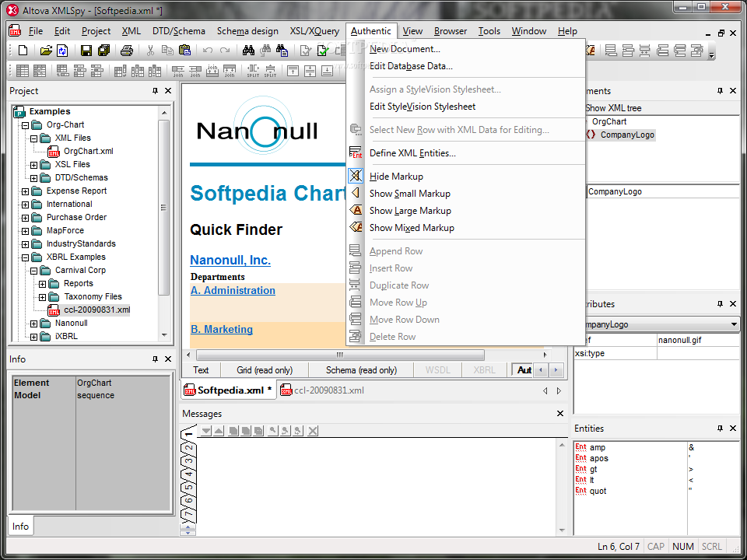Click the Messages clear X icon
747x560 pixels.
coord(313,431)
